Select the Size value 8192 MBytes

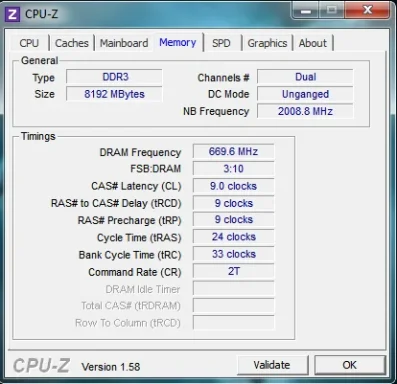coord(114,94)
